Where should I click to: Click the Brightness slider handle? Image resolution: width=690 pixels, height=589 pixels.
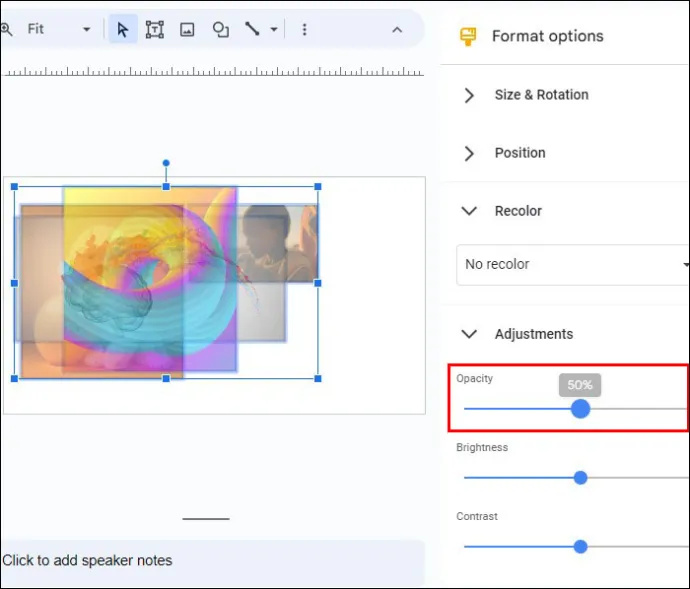click(580, 478)
